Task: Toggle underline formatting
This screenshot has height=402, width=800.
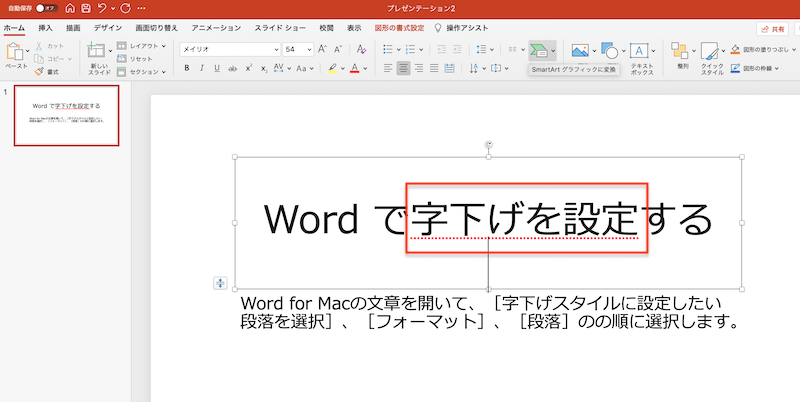Action: [217, 68]
